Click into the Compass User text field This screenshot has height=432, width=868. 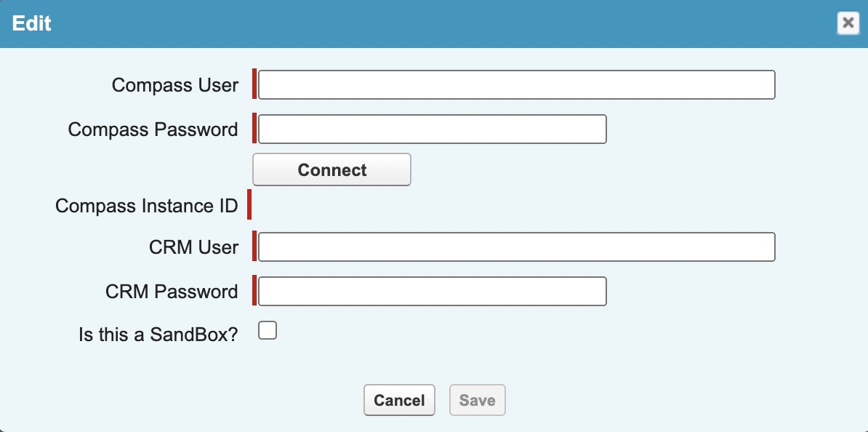[x=516, y=85]
